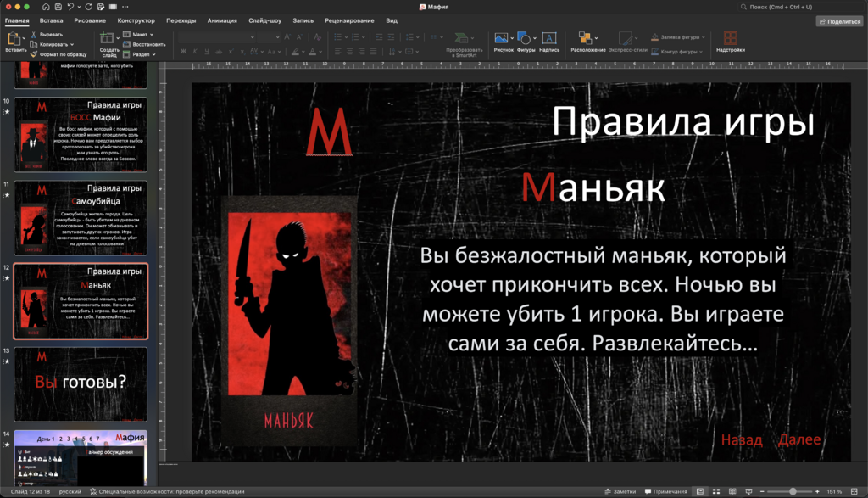Open the Arrange (Расположение) icon
868x498 pixels.
(585, 37)
